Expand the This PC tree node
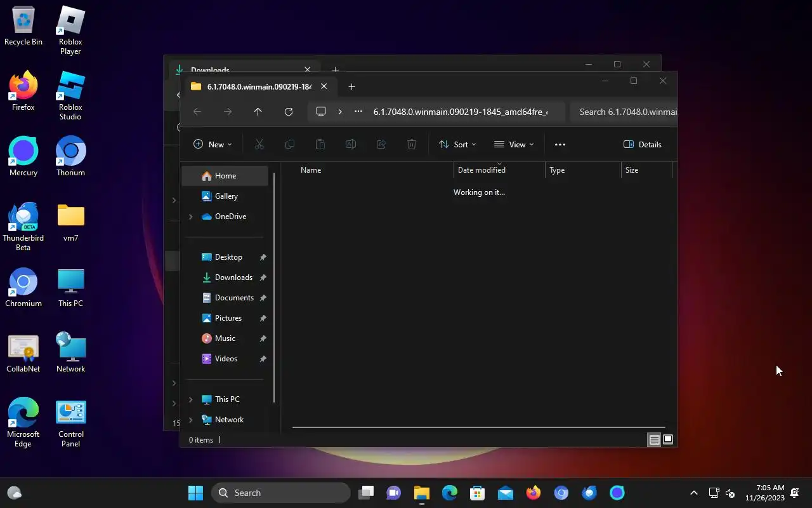Viewport: 812px width, 508px height. coord(190,399)
